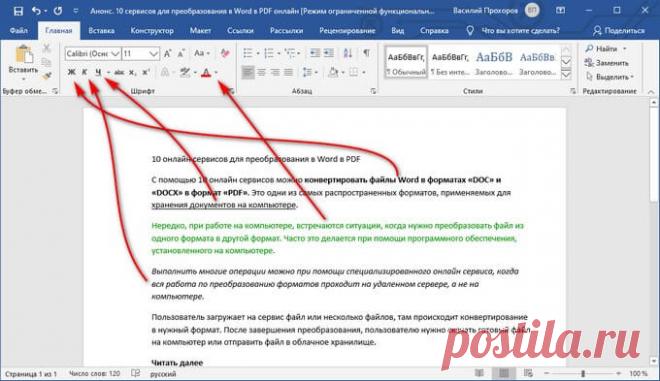Toggle superscript formatting

coord(146,72)
